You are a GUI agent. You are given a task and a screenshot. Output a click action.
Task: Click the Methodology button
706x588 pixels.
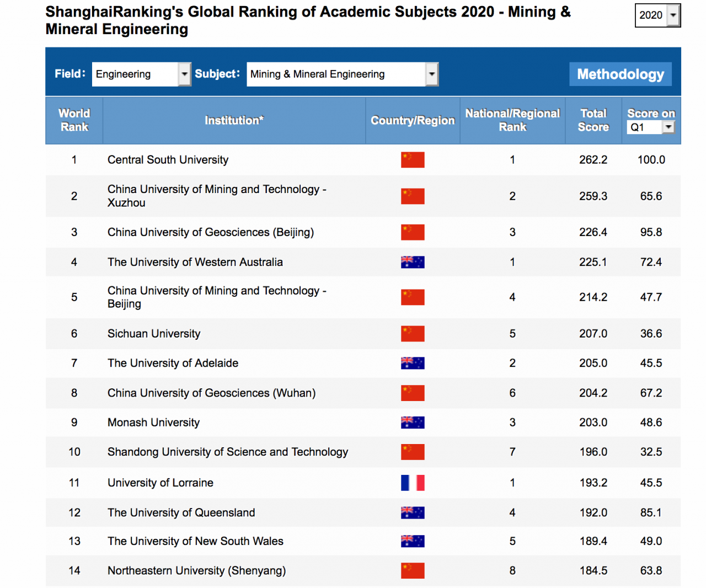point(620,74)
